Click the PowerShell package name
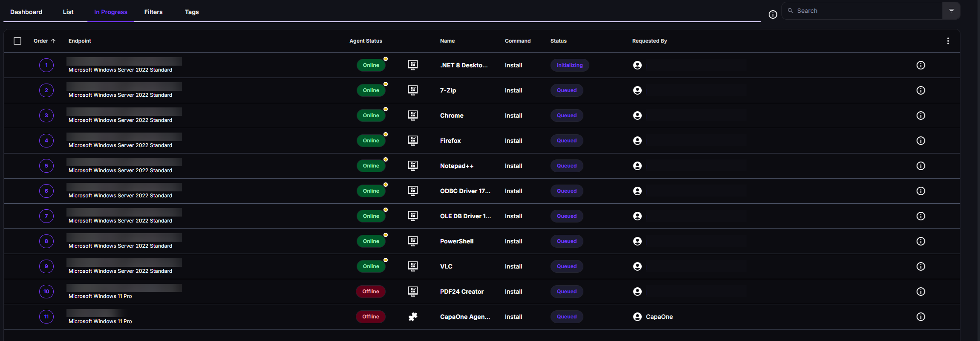980x341 pixels. [457, 241]
